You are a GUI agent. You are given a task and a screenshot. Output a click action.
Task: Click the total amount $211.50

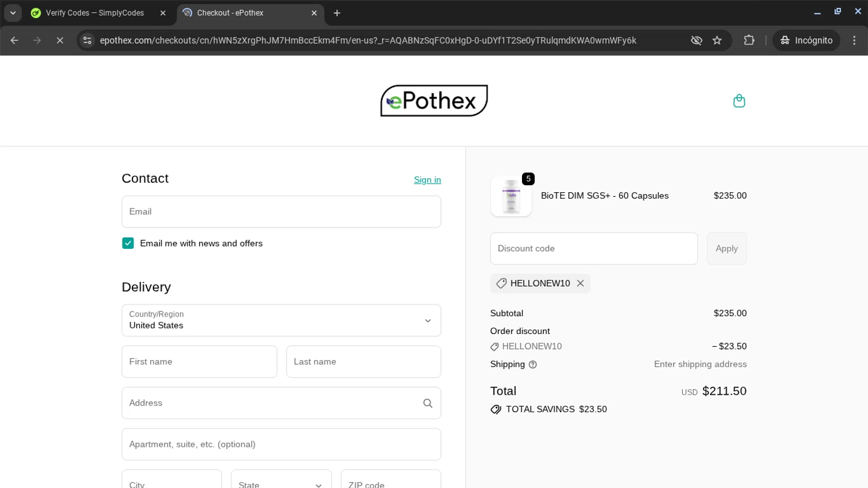724,391
